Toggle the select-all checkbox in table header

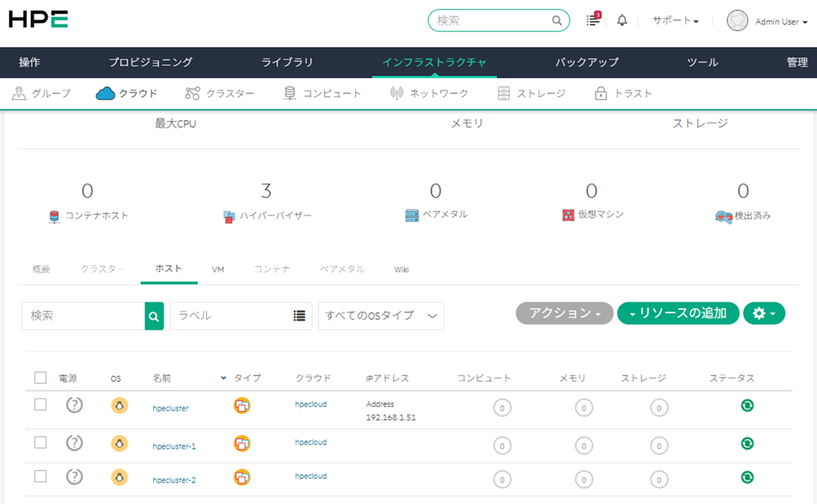pyautogui.click(x=40, y=378)
